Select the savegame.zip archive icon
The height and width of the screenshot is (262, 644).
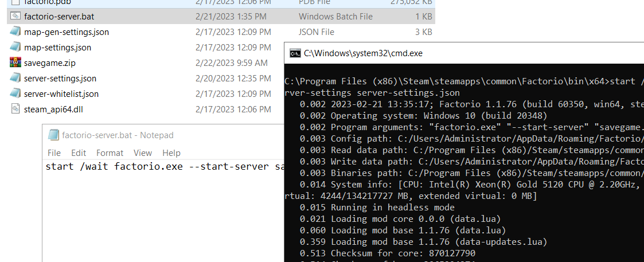click(15, 63)
